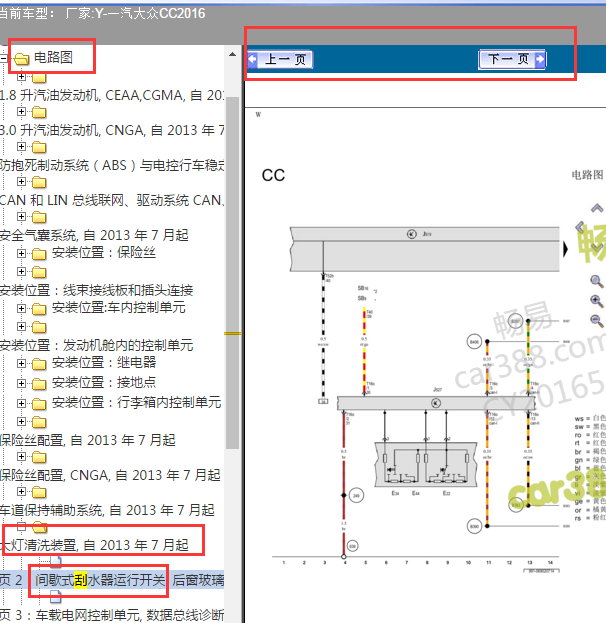Image resolution: width=606 pixels, height=623 pixels.
Task: Click folder icon of 大灯清洗装置 node
Action: 39,527
